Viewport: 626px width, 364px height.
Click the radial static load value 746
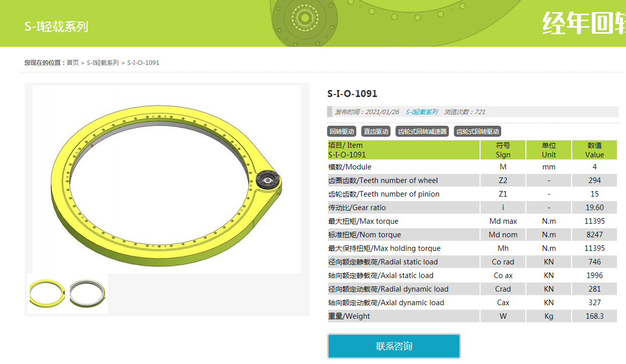coord(595,262)
